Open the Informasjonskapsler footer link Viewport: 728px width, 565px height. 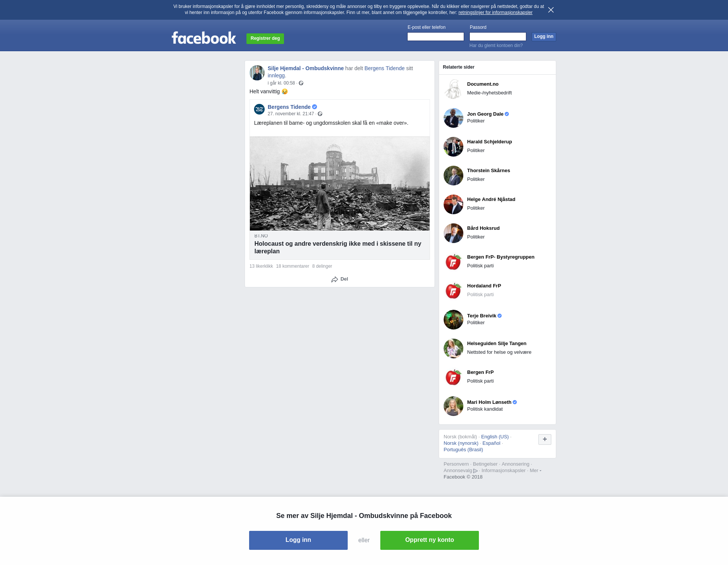(x=504, y=471)
